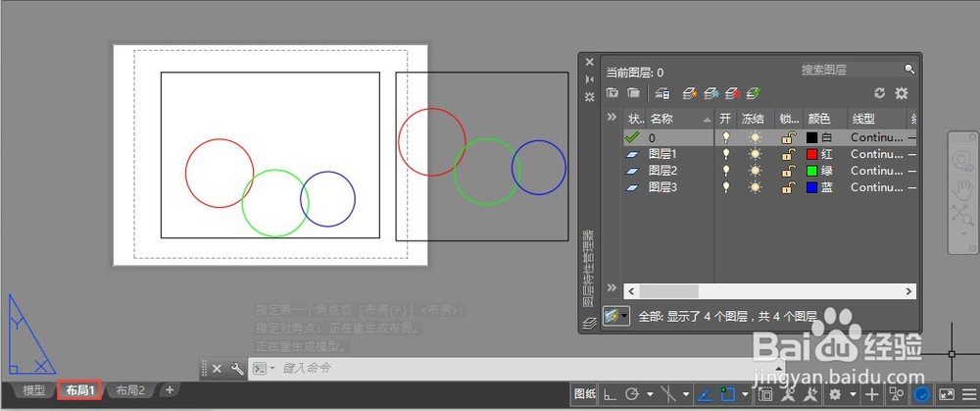Toggle on/off bulb for layer 图层1

pyautogui.click(x=725, y=154)
